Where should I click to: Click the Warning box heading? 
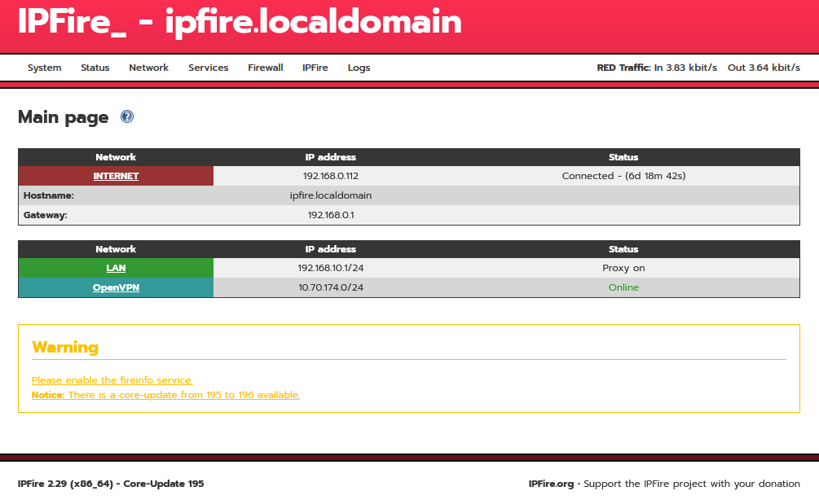[x=65, y=347]
